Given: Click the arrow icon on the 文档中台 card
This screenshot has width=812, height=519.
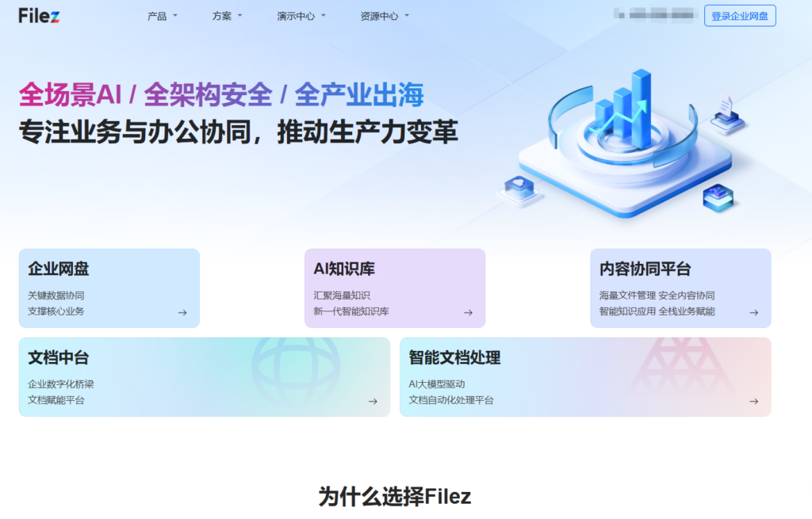Looking at the screenshot, I should (x=372, y=402).
